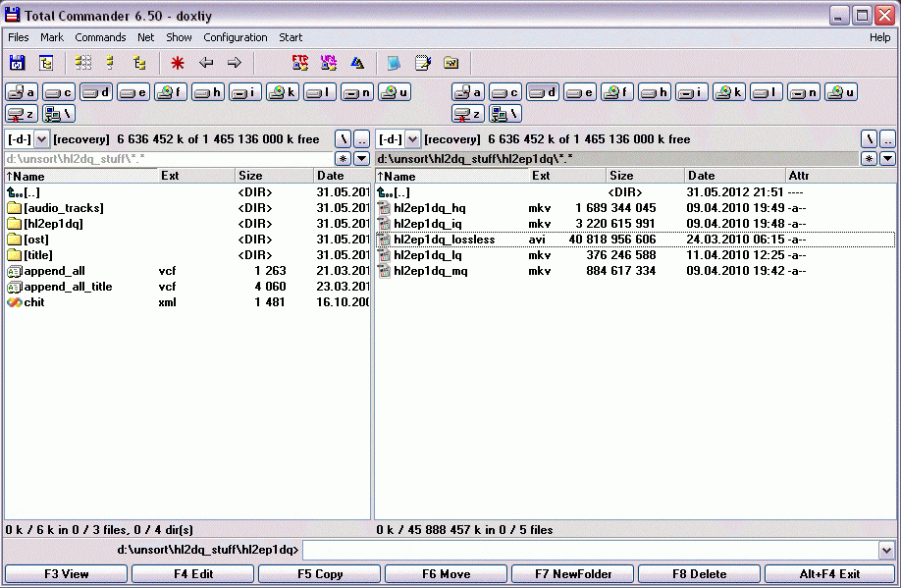Open the Files menu
Image resolution: width=901 pixels, height=588 pixels.
point(19,37)
